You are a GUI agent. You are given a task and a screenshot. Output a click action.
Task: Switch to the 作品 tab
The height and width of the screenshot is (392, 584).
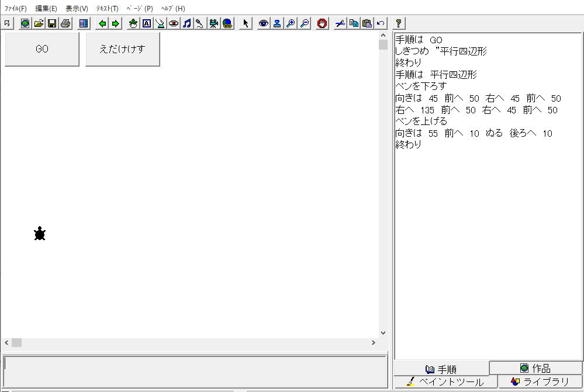point(535,368)
